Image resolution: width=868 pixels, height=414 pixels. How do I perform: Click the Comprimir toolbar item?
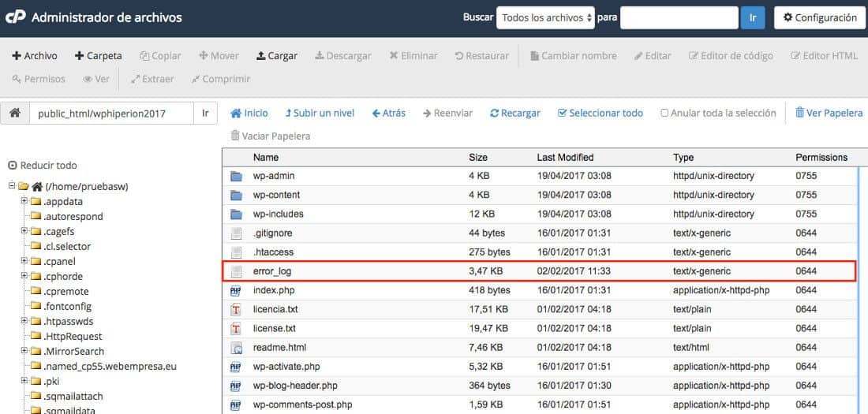tap(221, 79)
